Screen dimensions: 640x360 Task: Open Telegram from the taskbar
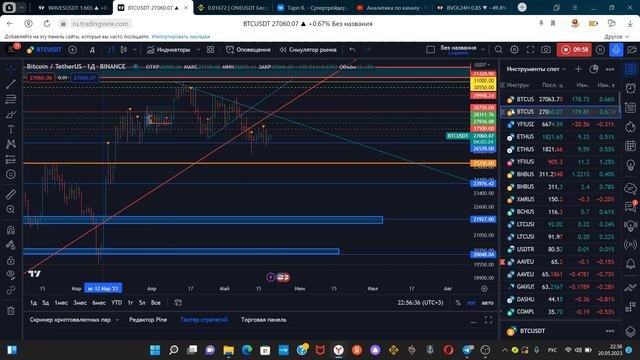click(468, 350)
